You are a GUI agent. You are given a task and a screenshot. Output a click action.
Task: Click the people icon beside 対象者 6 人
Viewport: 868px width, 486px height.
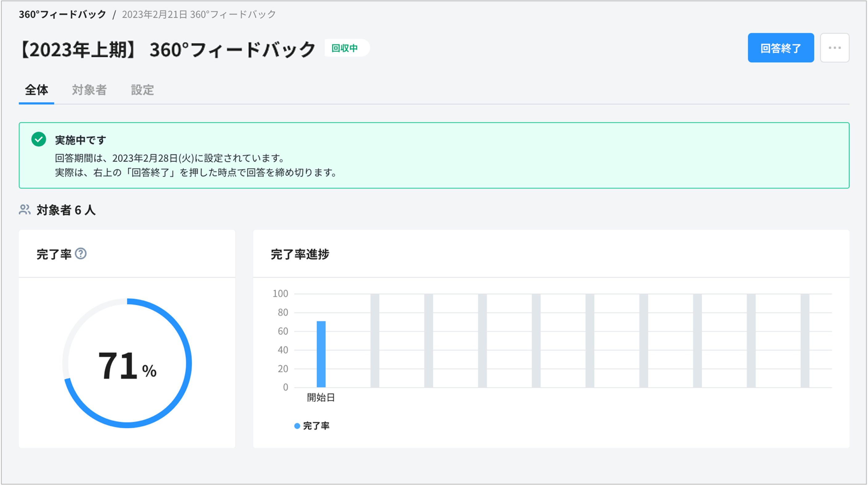[x=25, y=210]
